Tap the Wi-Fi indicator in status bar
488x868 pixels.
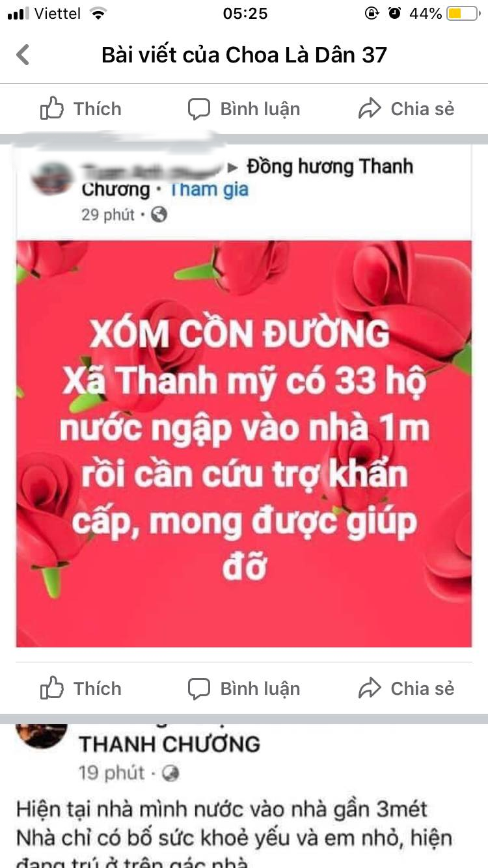(98, 13)
